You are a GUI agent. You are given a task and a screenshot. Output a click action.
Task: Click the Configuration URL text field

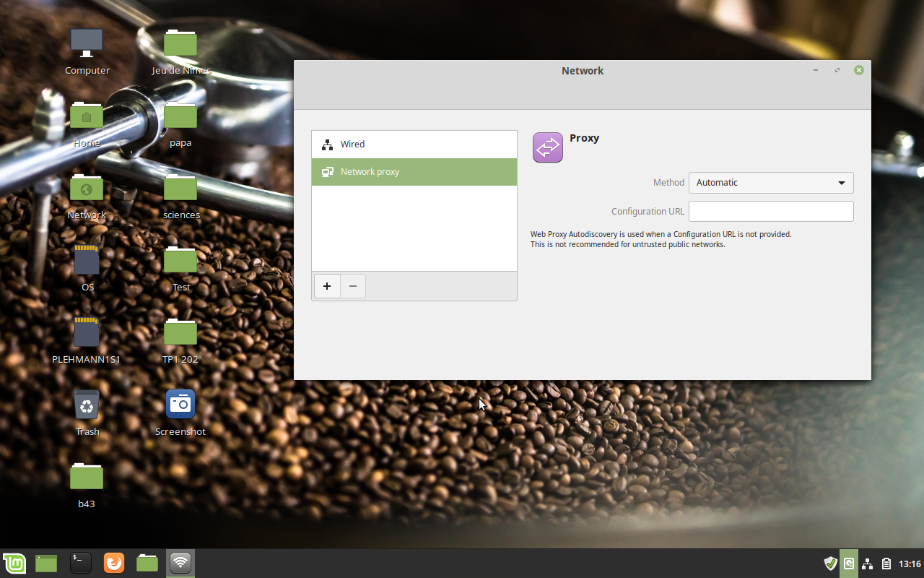tap(770, 211)
